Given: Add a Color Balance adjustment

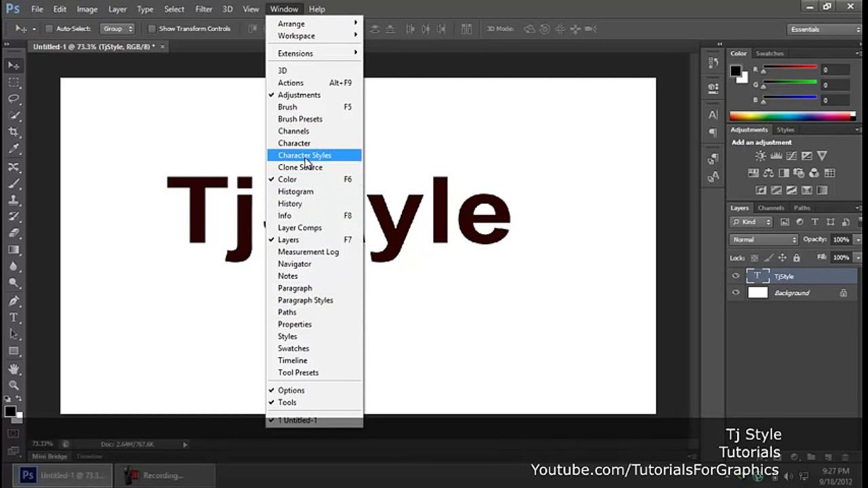Looking at the screenshot, I should coord(768,174).
